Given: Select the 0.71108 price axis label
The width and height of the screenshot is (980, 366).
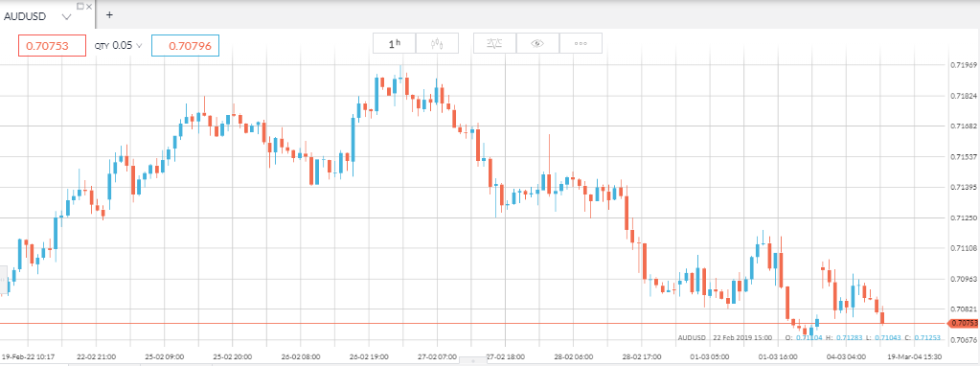Looking at the screenshot, I should click(x=963, y=248).
